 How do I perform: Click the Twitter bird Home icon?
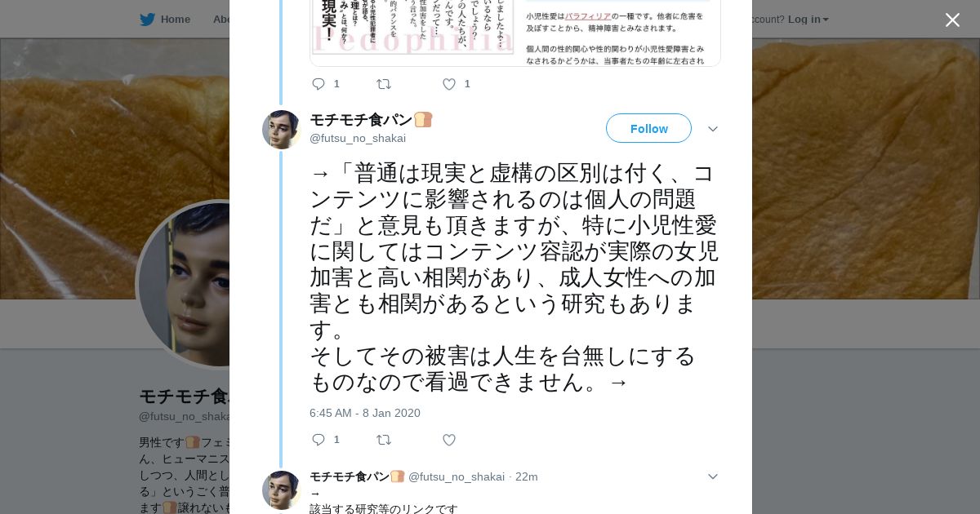pos(147,20)
